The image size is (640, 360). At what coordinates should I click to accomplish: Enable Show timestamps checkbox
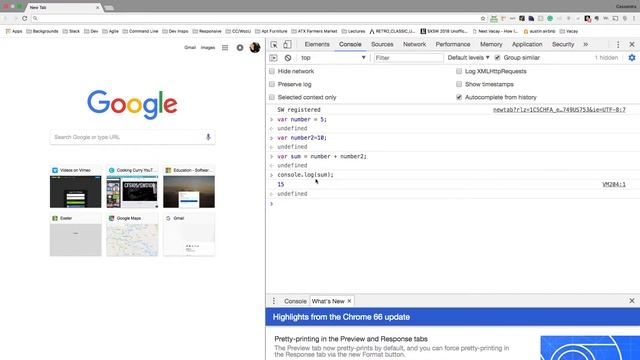[x=459, y=84]
